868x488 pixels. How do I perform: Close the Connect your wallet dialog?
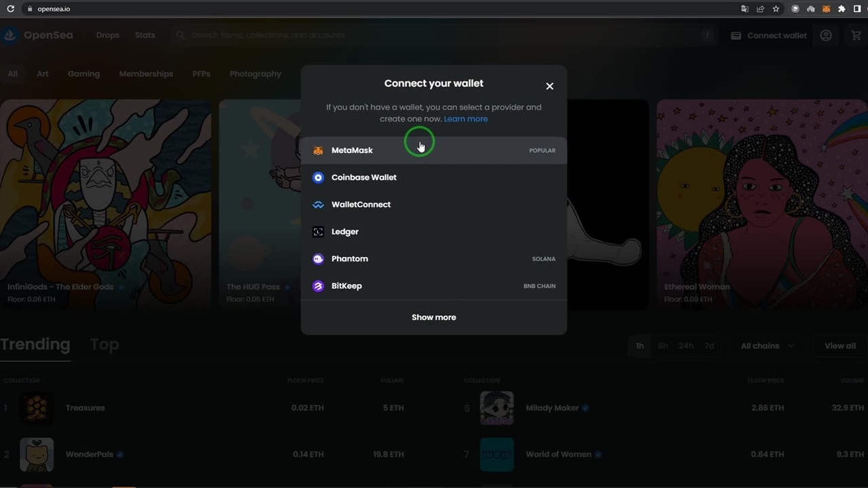[x=549, y=86]
